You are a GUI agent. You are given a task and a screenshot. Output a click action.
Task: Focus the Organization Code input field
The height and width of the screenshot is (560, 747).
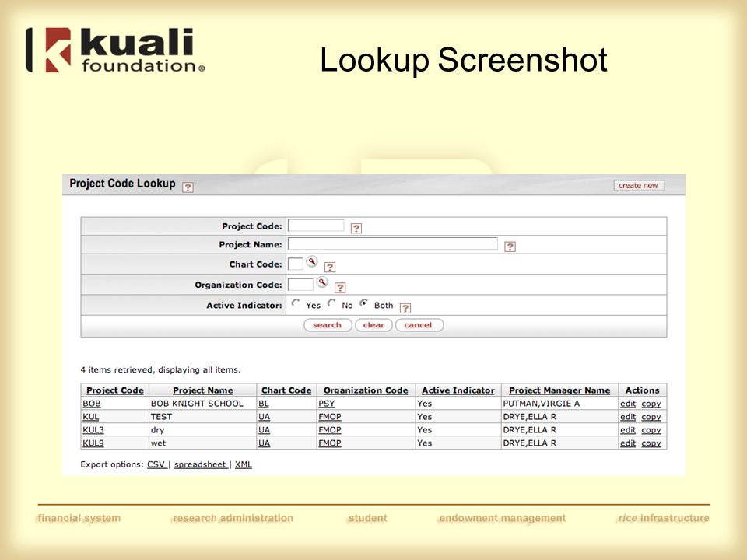point(300,285)
